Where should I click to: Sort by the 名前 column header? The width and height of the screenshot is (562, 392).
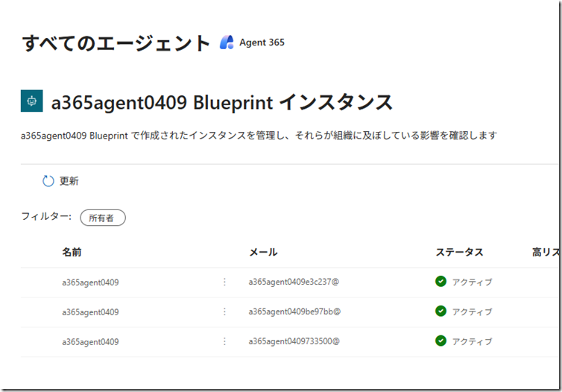click(72, 253)
